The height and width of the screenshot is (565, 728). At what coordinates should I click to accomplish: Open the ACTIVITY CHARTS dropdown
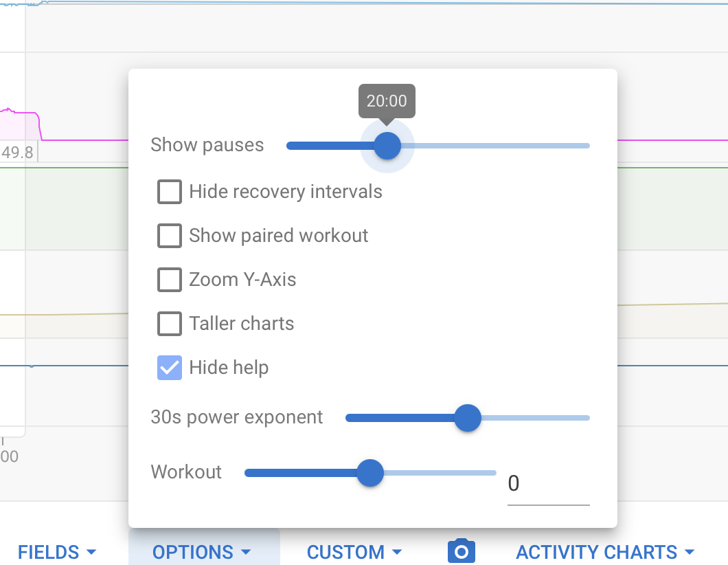click(x=606, y=552)
